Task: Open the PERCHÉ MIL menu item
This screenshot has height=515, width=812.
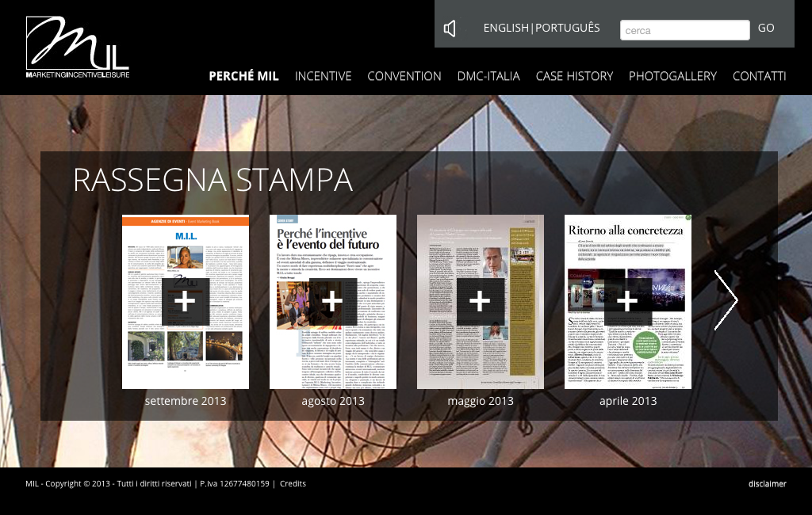Action: (243, 76)
